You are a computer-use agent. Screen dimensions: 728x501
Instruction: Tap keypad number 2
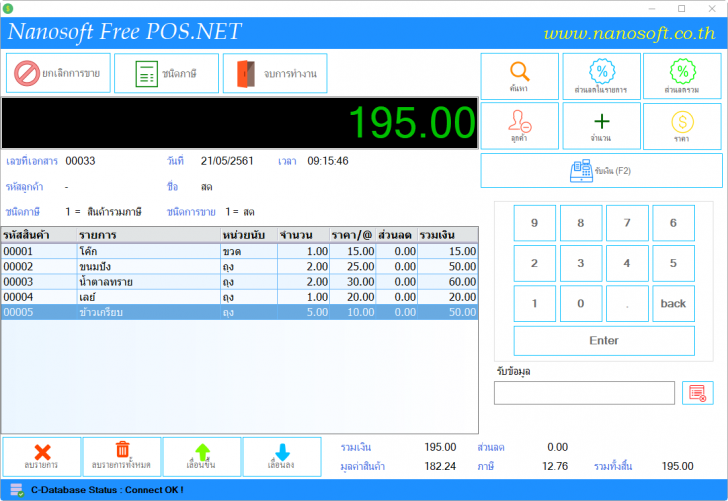[x=534, y=263]
